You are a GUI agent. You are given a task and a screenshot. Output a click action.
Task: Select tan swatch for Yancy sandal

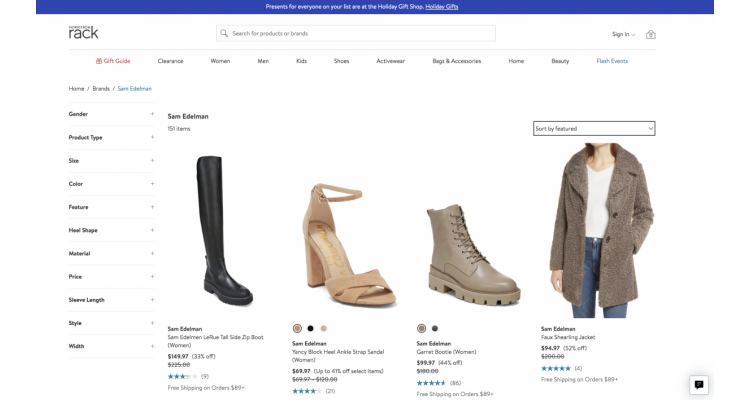297,328
